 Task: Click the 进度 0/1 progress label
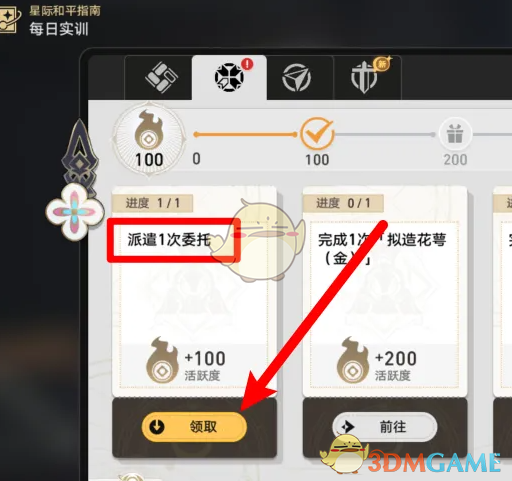(x=343, y=203)
